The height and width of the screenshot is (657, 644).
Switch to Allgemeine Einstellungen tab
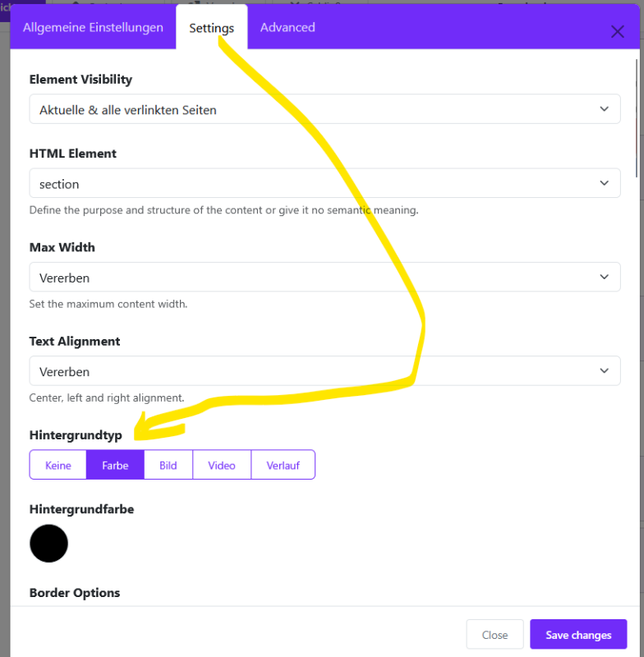(x=93, y=27)
